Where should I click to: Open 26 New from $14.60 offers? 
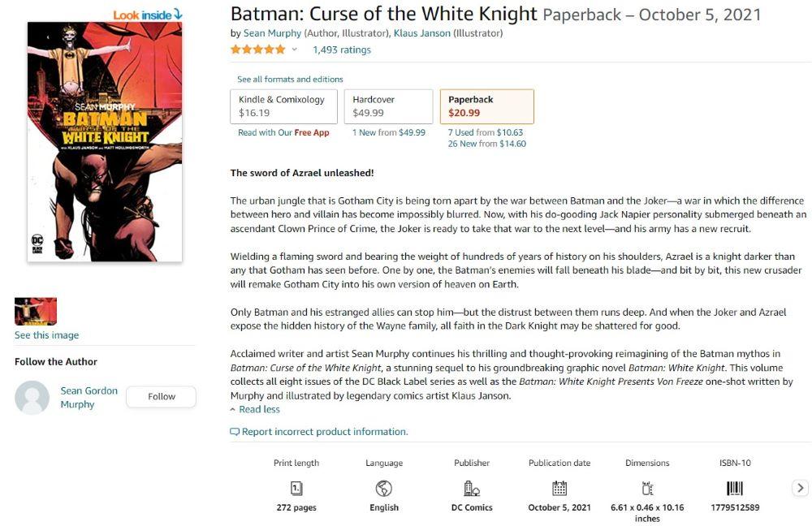point(486,144)
